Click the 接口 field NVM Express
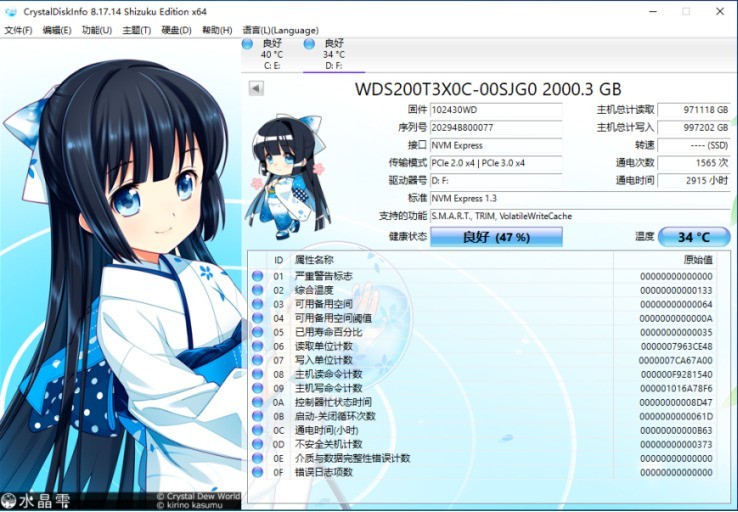Screen dimensions: 738x512 (x=496, y=145)
